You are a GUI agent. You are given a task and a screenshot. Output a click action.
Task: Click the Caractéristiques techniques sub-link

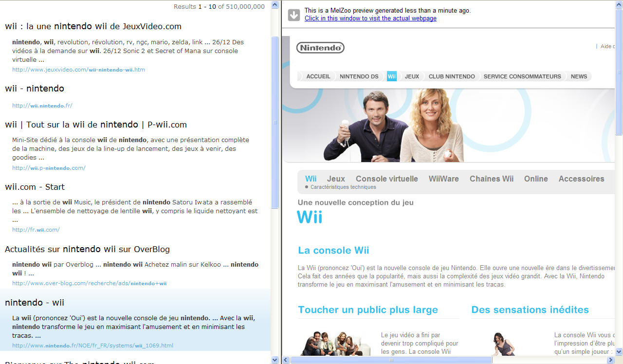(343, 187)
